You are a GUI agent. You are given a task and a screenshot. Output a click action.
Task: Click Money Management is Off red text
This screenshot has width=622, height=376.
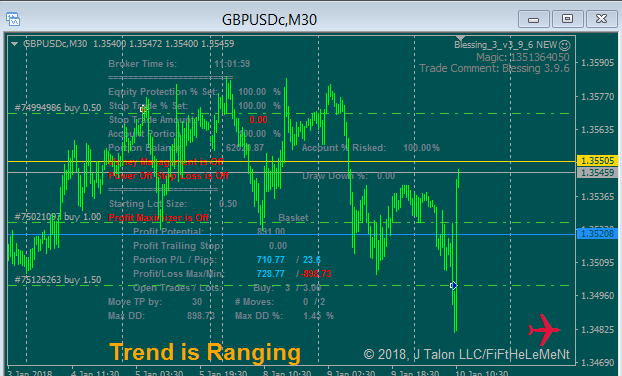165,162
